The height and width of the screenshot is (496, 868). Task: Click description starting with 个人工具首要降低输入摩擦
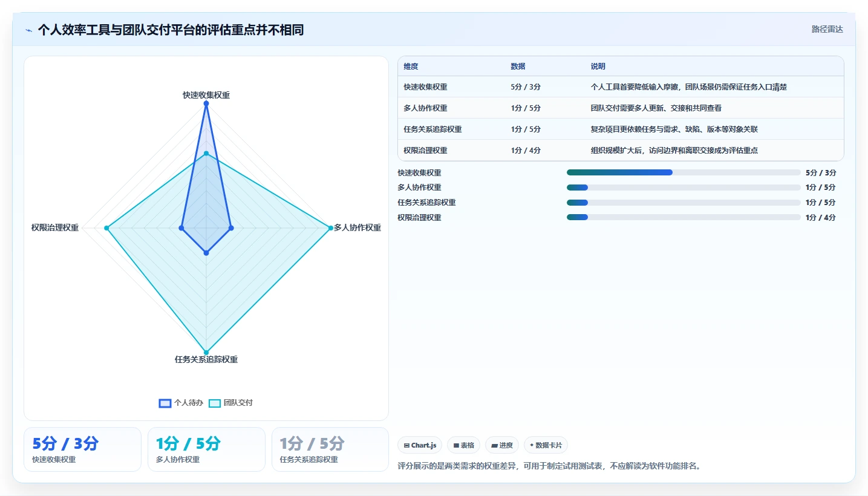click(689, 87)
